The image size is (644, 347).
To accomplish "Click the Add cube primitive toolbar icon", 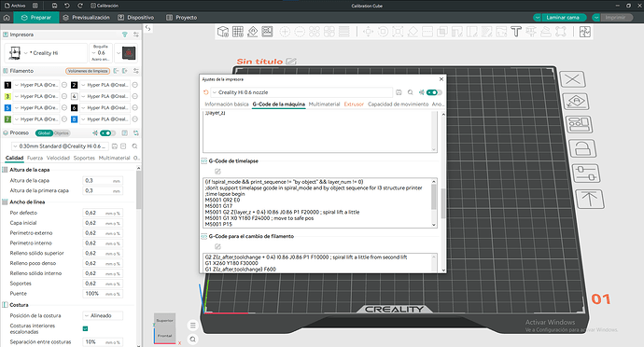I will [x=223, y=32].
